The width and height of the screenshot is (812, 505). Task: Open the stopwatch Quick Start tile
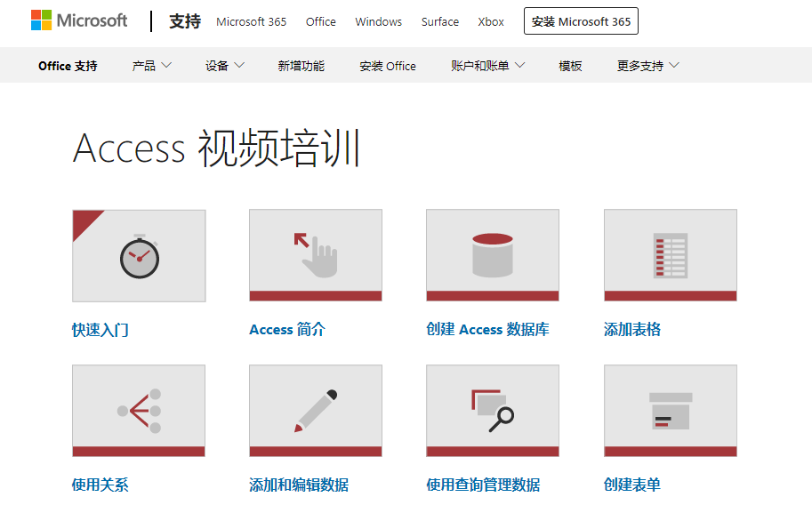tap(139, 256)
